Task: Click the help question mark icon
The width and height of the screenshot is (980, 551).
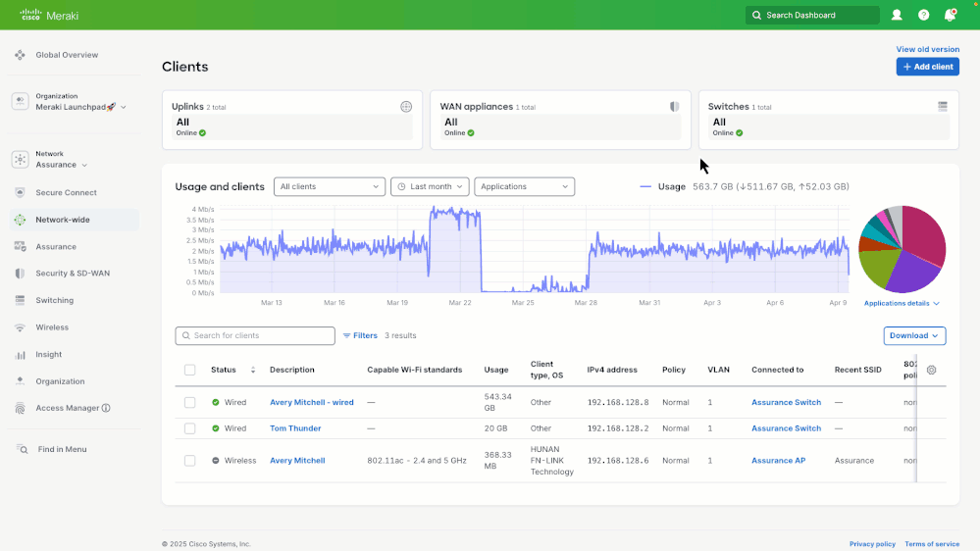Action: 923,15
